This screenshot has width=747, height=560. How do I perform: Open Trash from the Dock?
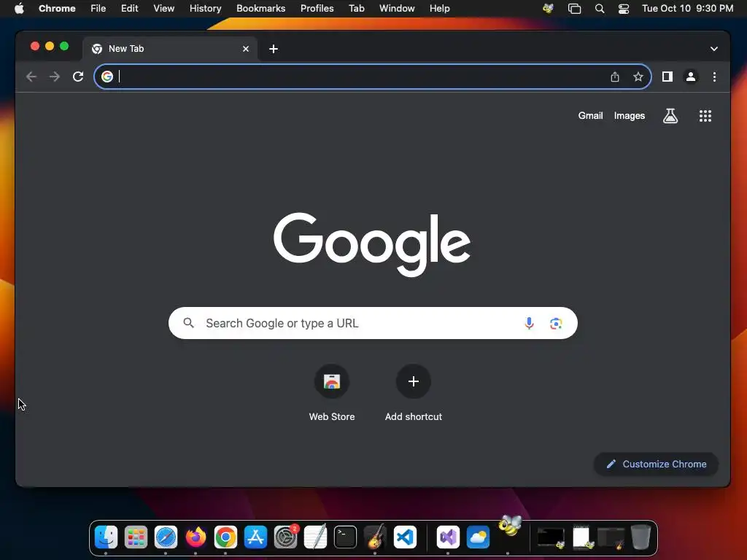pyautogui.click(x=640, y=537)
